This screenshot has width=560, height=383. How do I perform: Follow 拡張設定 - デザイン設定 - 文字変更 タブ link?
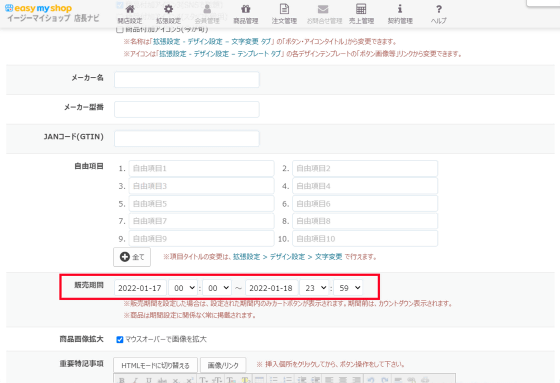click(x=212, y=42)
